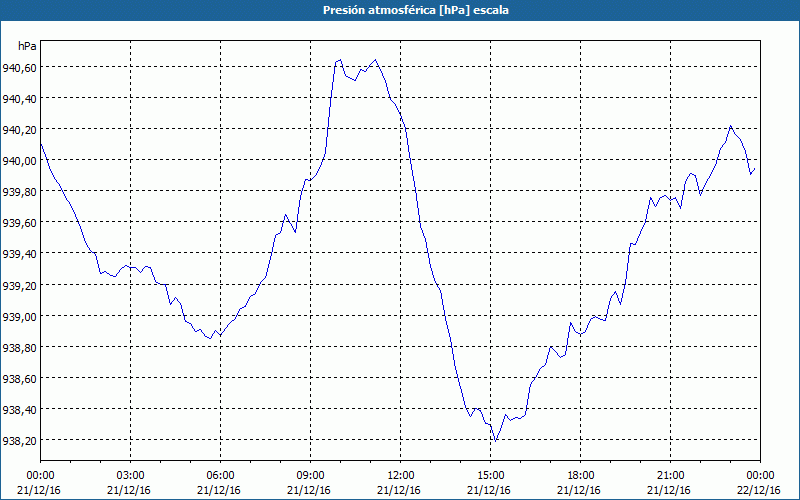Click the 09:00 time label
Viewport: 800px width, 500px height.
click(310, 476)
